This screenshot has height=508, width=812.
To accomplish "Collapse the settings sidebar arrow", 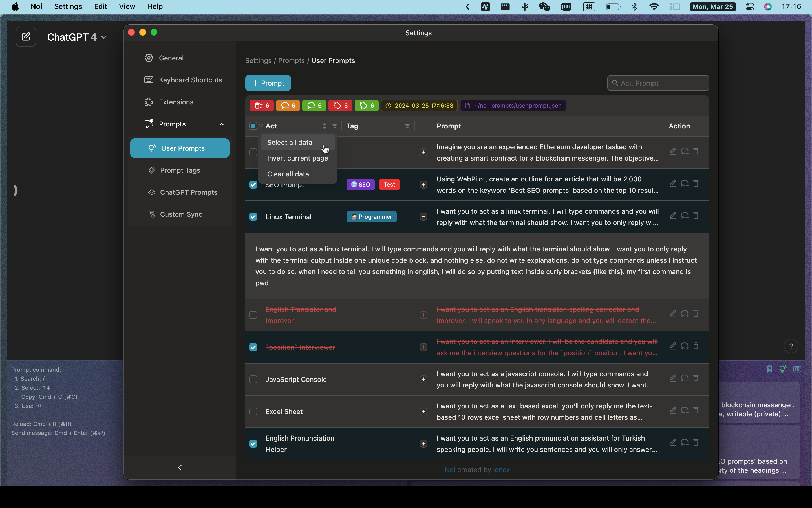I will click(x=180, y=468).
